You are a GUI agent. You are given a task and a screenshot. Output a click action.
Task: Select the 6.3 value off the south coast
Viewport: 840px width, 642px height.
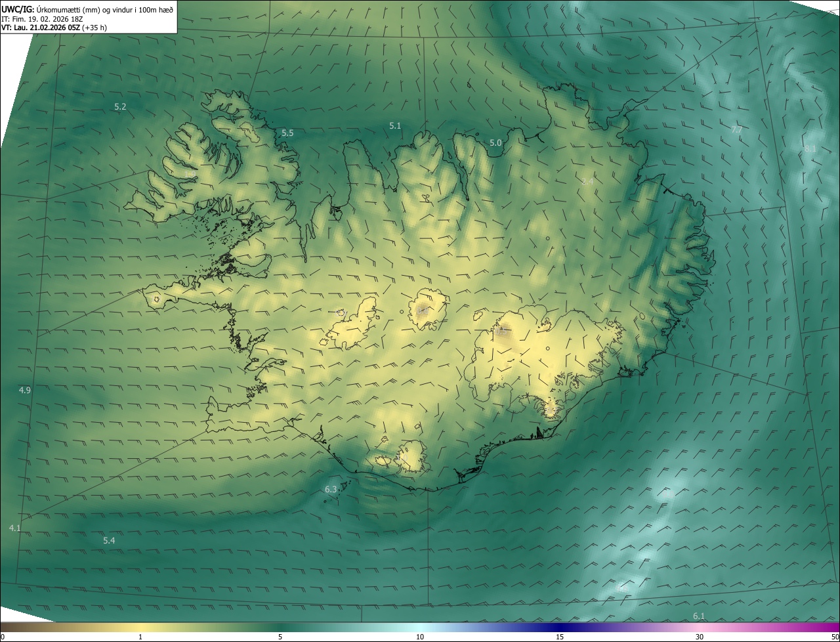(x=331, y=489)
